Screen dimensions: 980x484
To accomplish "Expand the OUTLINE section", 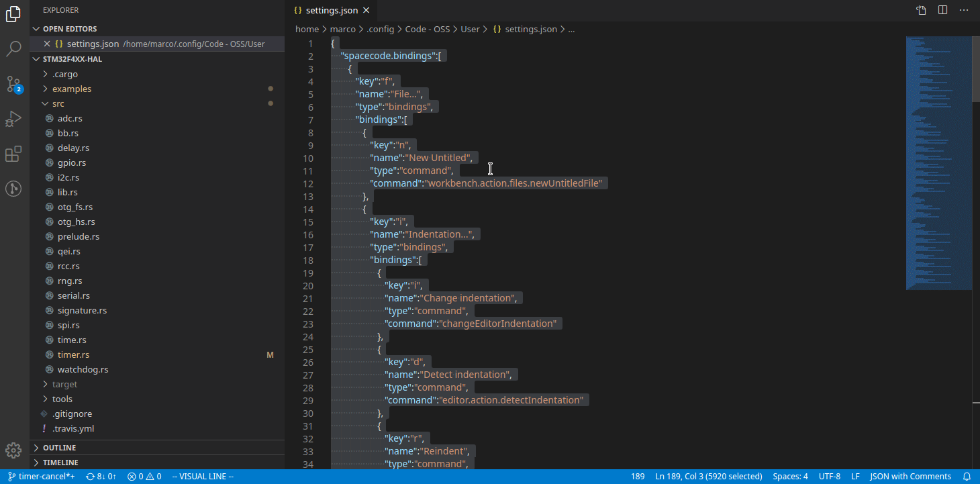I will pos(60,447).
